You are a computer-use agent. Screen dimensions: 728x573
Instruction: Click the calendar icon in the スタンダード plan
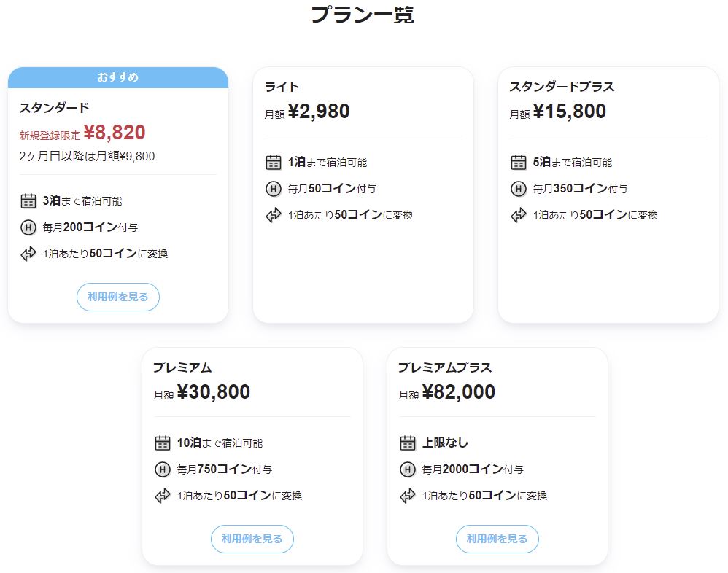tap(28, 201)
